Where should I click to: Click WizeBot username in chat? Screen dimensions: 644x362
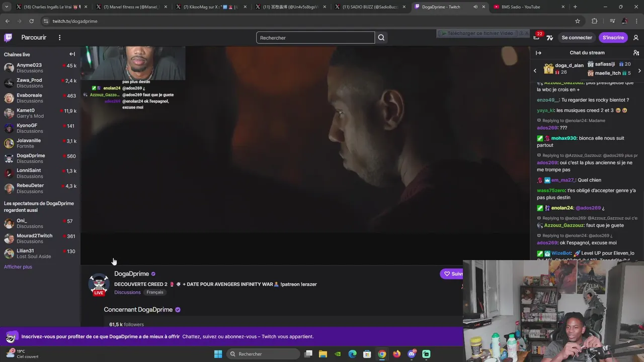[x=561, y=253]
